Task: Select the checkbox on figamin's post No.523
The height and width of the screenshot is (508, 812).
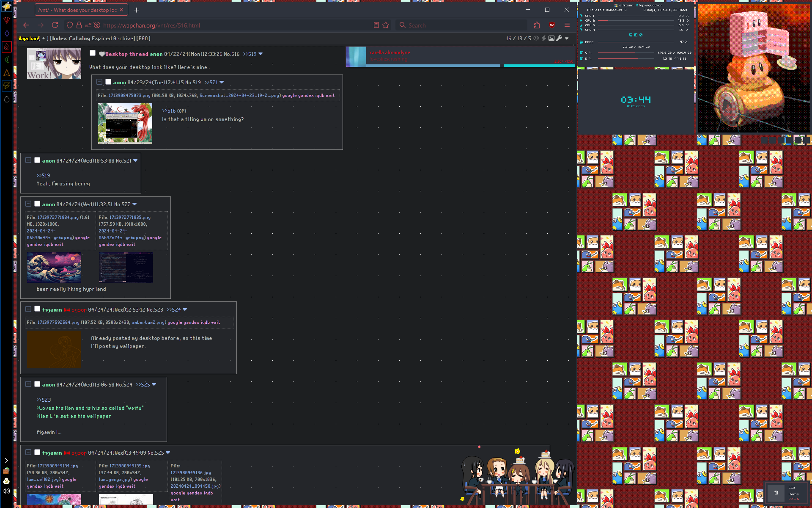Action: tap(37, 309)
